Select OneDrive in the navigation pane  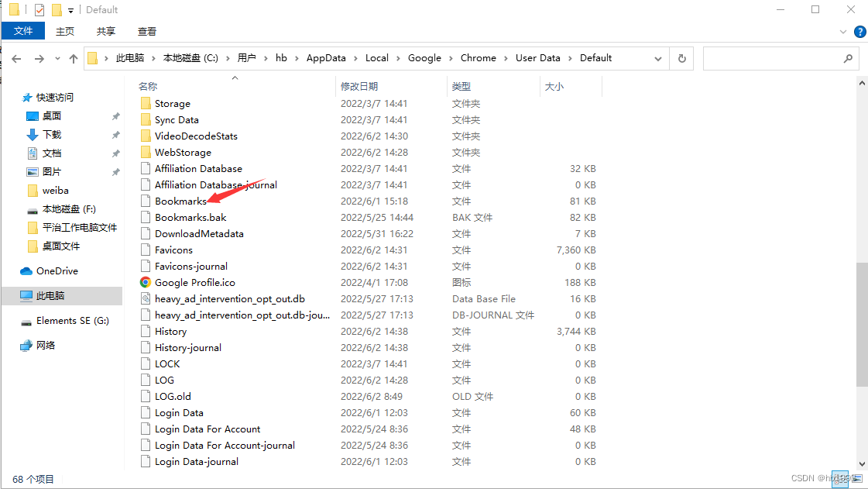57,271
